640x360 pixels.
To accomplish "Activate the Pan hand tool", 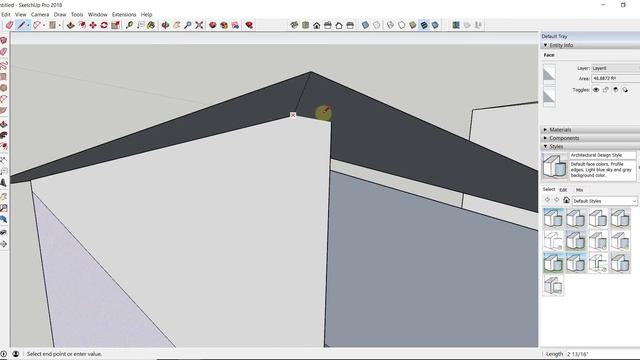I will [177, 25].
